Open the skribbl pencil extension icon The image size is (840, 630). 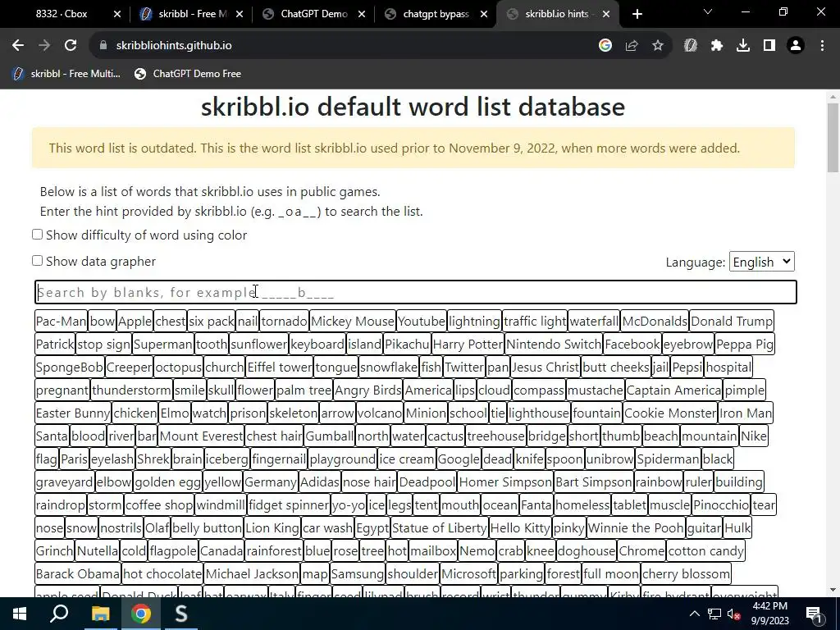pos(691,46)
